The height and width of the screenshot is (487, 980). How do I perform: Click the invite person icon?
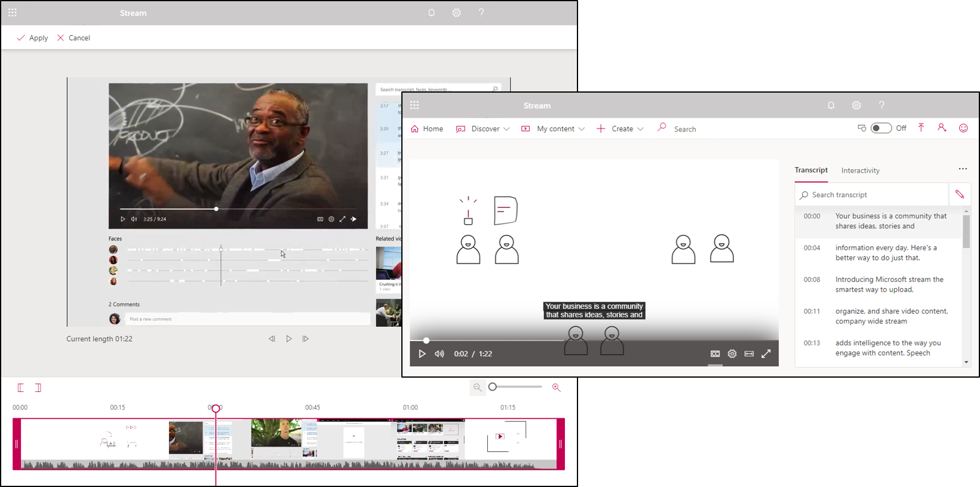coord(942,128)
